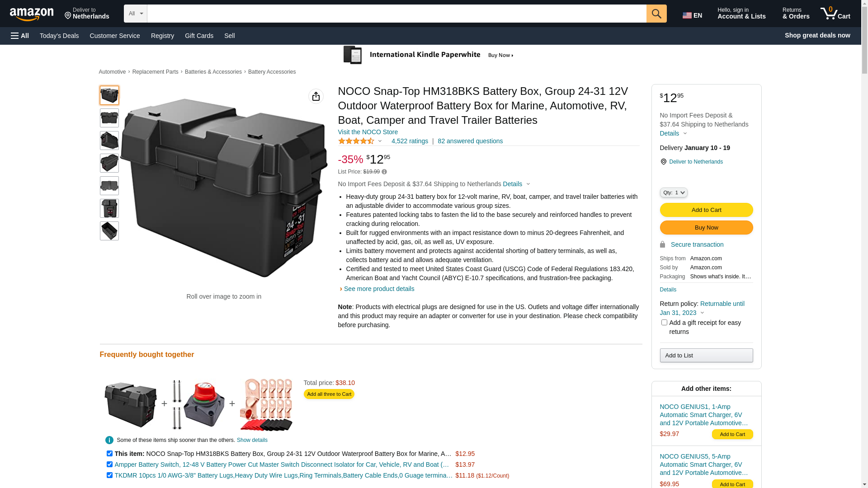This screenshot has width=868, height=488.
Task: Click the main search input field
Action: click(x=397, y=14)
